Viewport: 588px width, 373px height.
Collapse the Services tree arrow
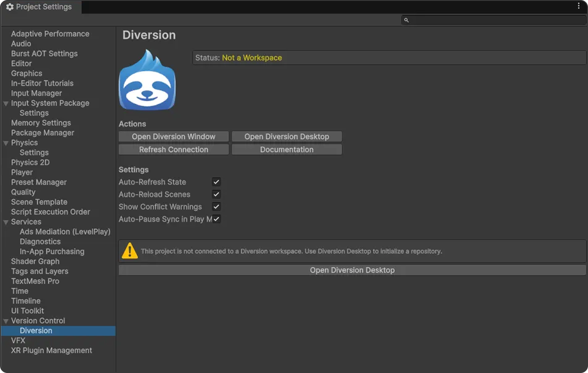pos(6,222)
